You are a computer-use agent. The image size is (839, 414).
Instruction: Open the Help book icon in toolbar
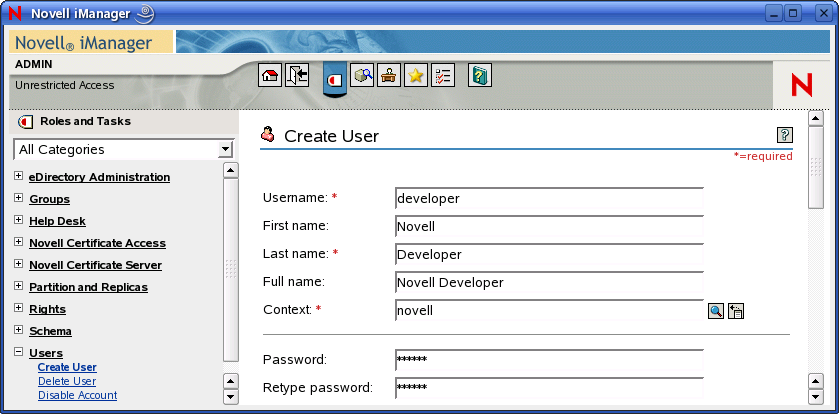[x=480, y=75]
